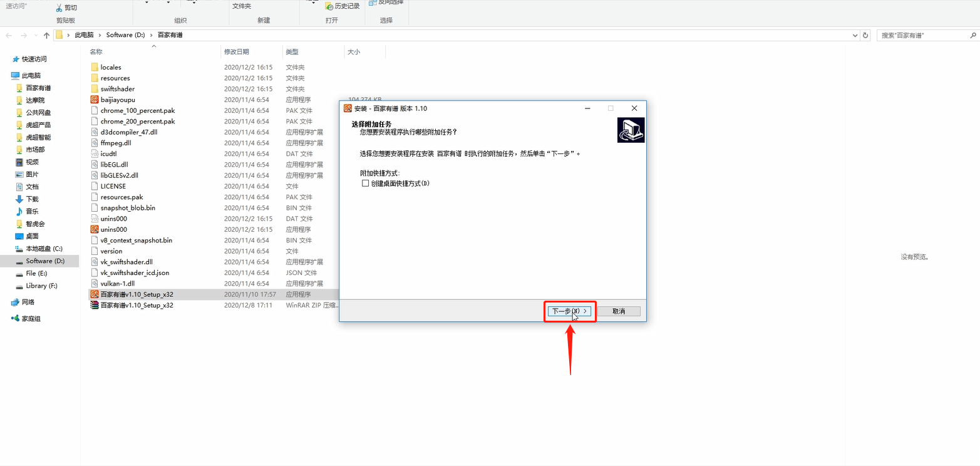Open address bar history dropdown
The height and width of the screenshot is (466, 980).
(x=855, y=36)
